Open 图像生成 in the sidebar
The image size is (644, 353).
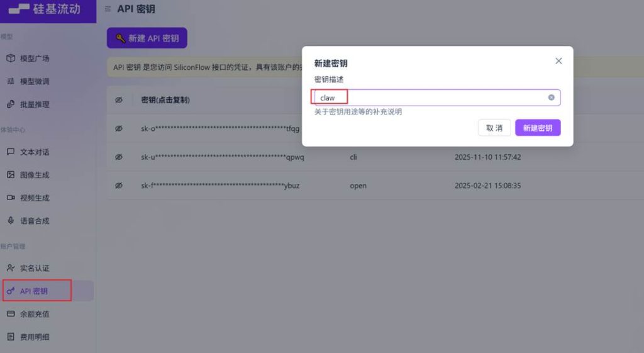pyautogui.click(x=35, y=175)
